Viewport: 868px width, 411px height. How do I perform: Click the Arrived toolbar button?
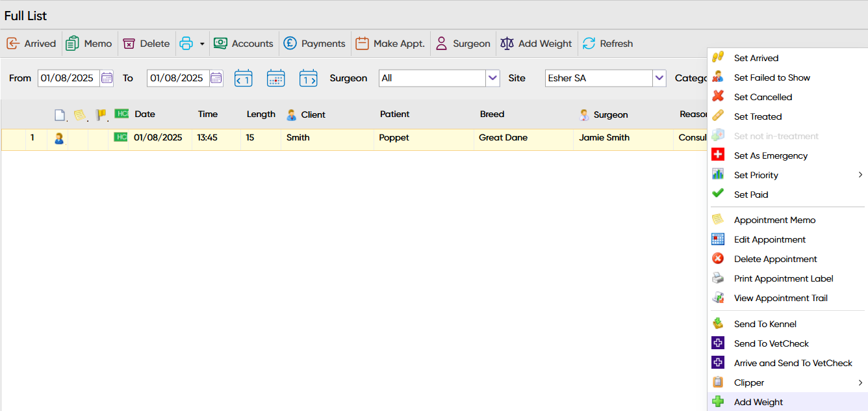31,44
